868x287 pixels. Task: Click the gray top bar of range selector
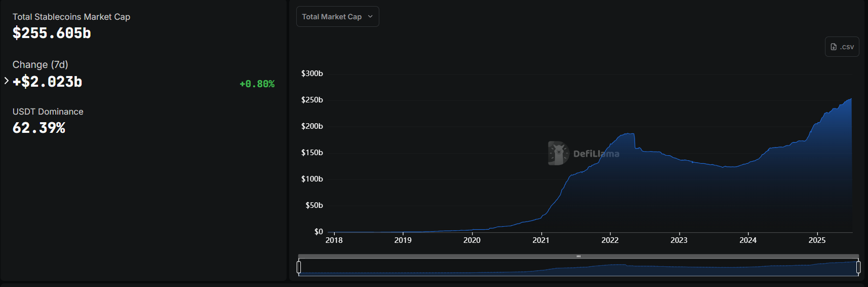[x=456, y=256]
